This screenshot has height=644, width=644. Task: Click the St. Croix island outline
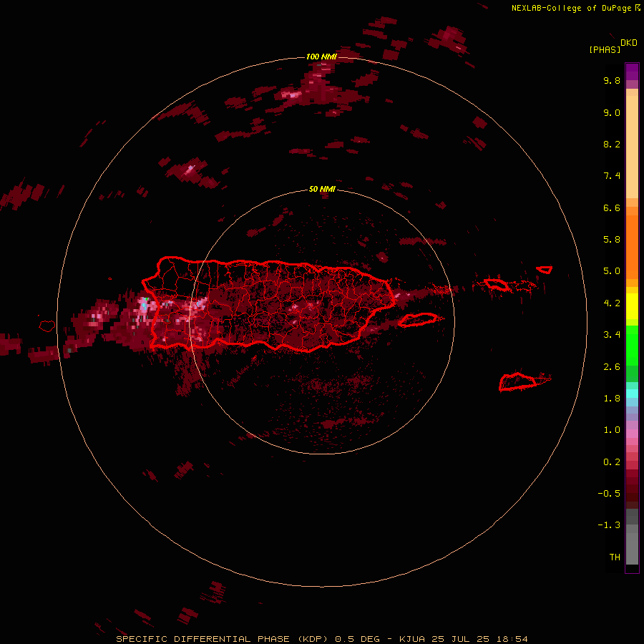pyautogui.click(x=518, y=381)
